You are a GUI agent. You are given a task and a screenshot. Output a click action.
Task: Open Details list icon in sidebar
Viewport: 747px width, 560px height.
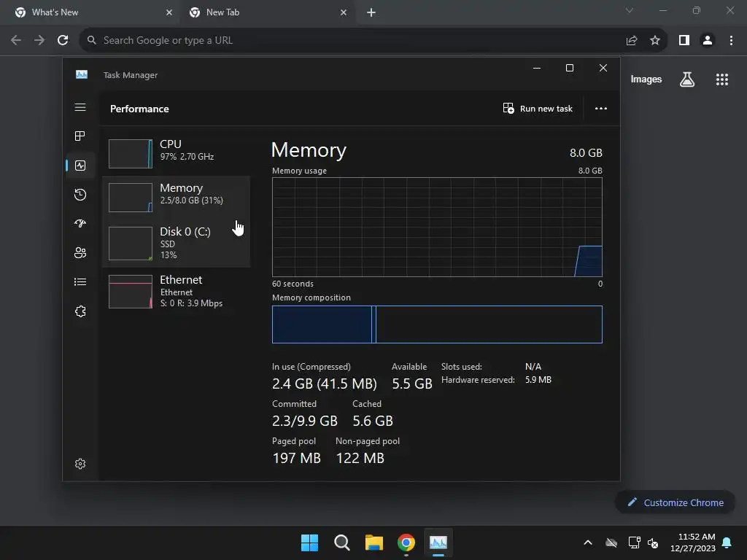(80, 282)
